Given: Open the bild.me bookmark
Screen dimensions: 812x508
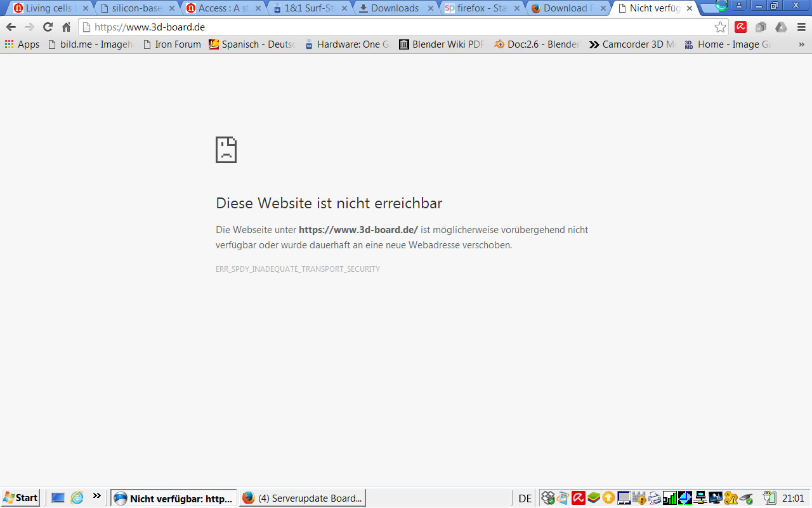Looking at the screenshot, I should pyautogui.click(x=91, y=44).
